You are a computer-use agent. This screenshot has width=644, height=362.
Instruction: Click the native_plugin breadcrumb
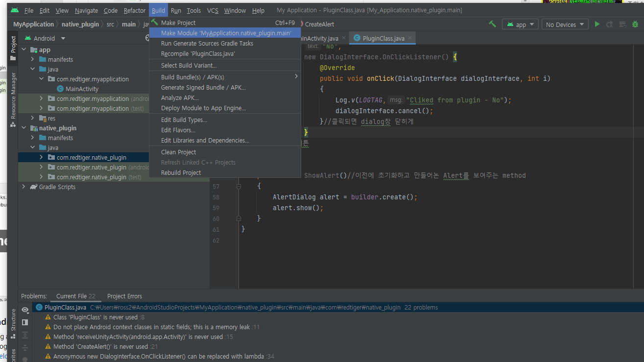coord(80,24)
